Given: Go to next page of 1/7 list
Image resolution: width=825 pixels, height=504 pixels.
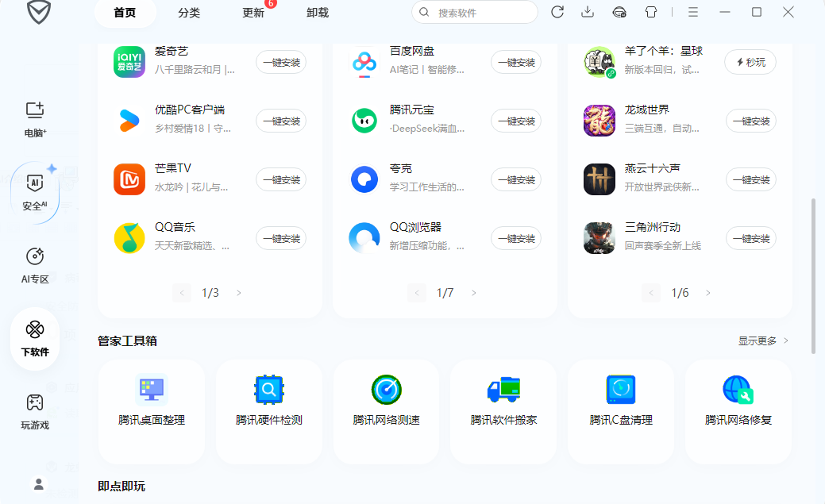Looking at the screenshot, I should 473,293.
